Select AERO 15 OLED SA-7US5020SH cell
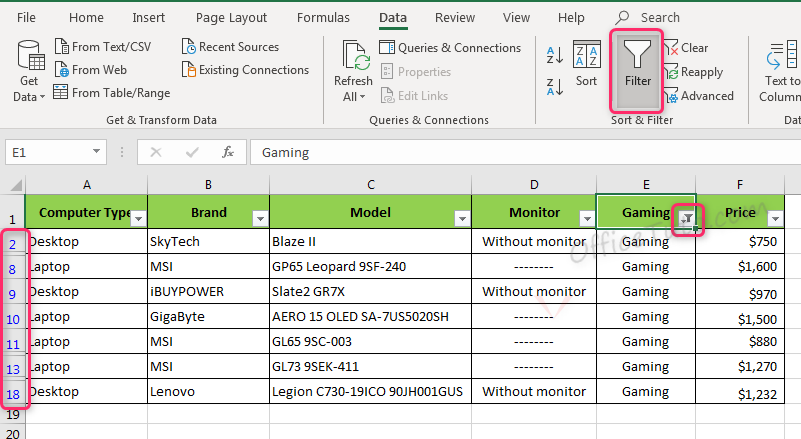The height and width of the screenshot is (439, 801). pos(370,316)
